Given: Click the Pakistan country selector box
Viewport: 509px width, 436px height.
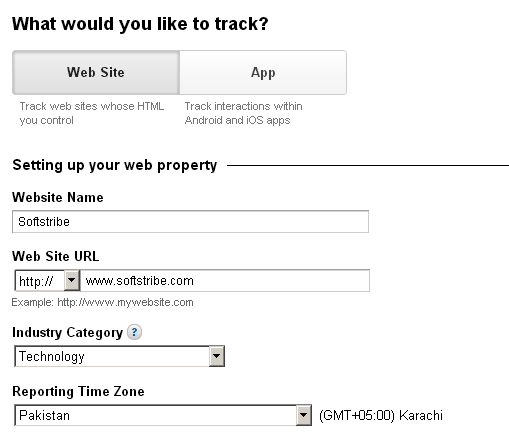Looking at the screenshot, I should click(x=163, y=415).
